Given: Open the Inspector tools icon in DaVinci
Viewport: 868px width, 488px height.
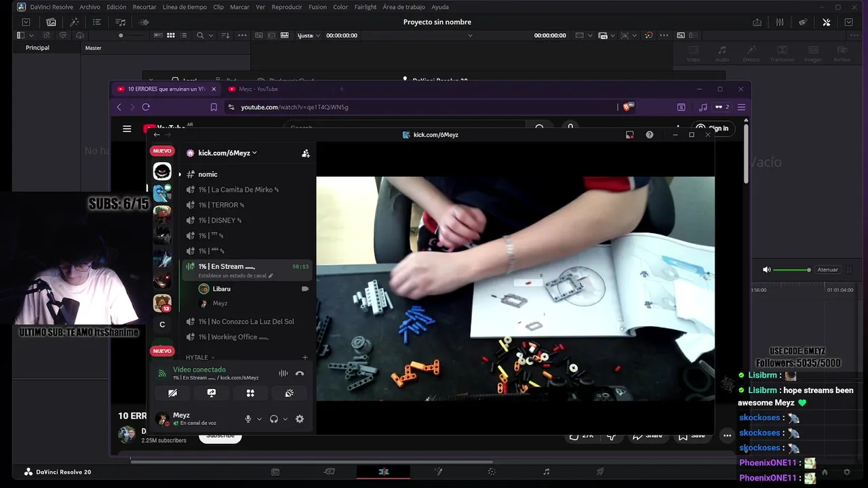Looking at the screenshot, I should [826, 22].
